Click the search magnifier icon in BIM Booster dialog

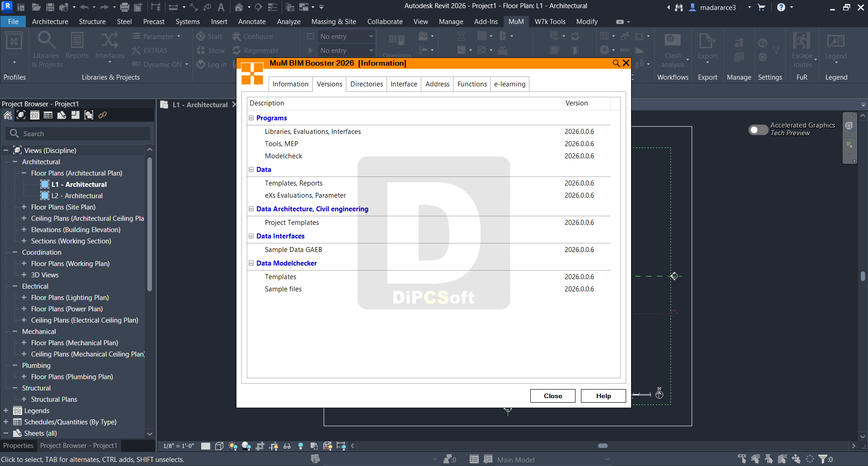pyautogui.click(x=616, y=63)
